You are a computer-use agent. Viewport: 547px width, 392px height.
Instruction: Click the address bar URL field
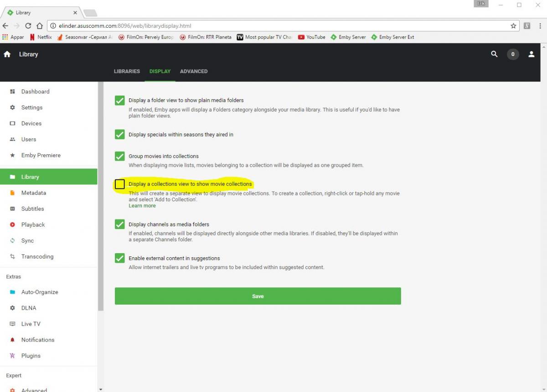[284, 26]
